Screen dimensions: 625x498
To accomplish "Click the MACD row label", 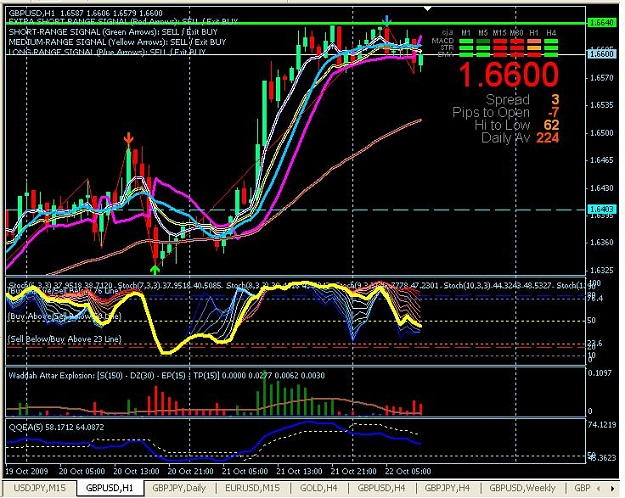I will click(443, 41).
